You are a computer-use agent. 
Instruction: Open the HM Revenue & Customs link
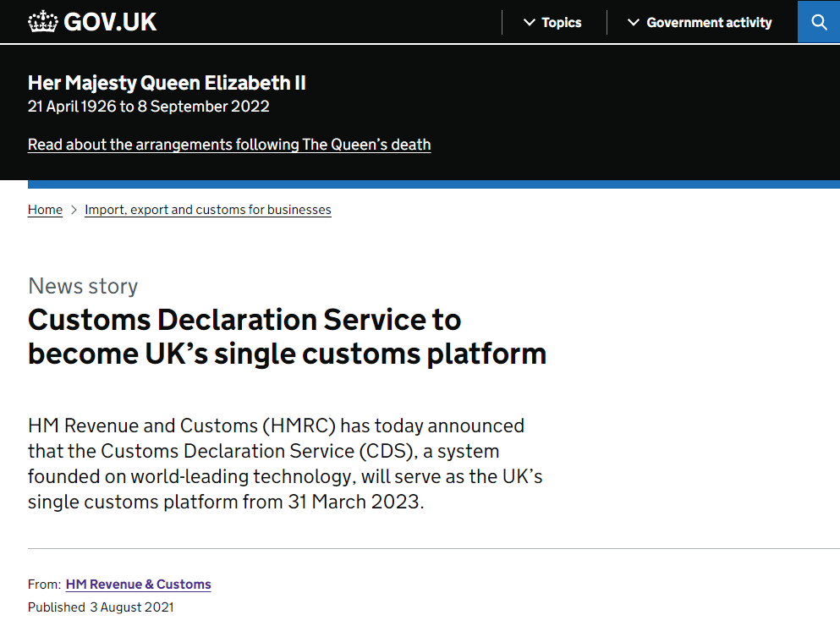[139, 585]
